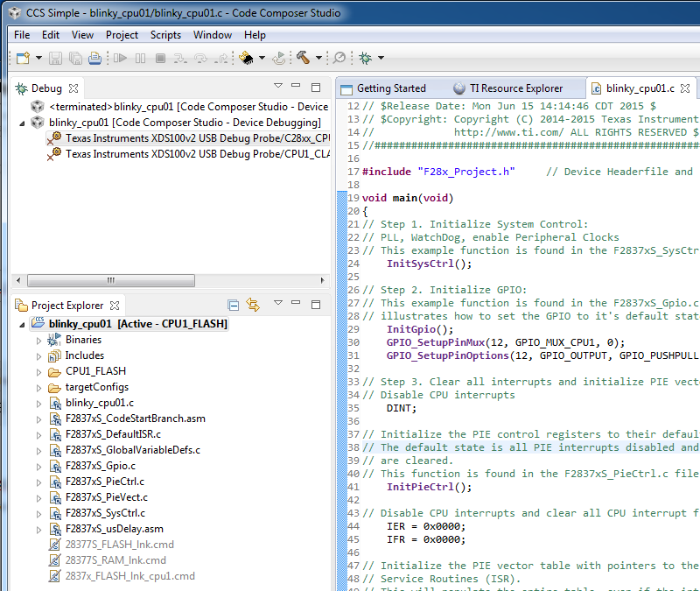The width and height of the screenshot is (700, 591).
Task: Click the Debug view scroll left arrow
Action: tap(18, 280)
